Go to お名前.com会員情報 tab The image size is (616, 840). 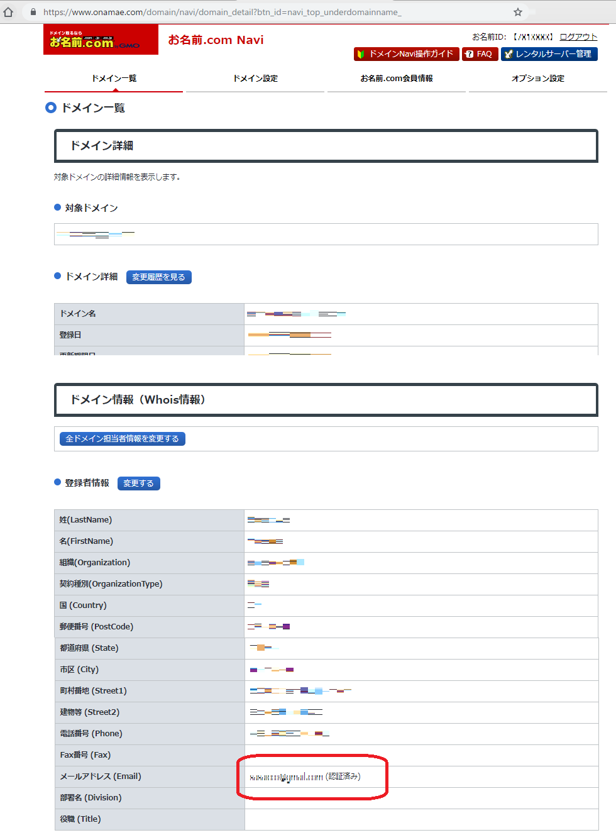[x=397, y=79]
